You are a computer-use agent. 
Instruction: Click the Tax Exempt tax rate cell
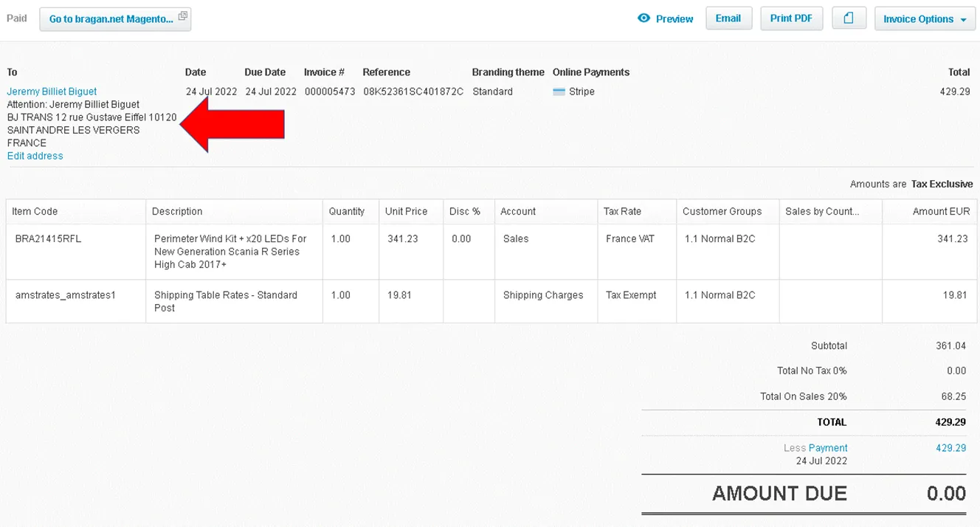tap(637, 301)
